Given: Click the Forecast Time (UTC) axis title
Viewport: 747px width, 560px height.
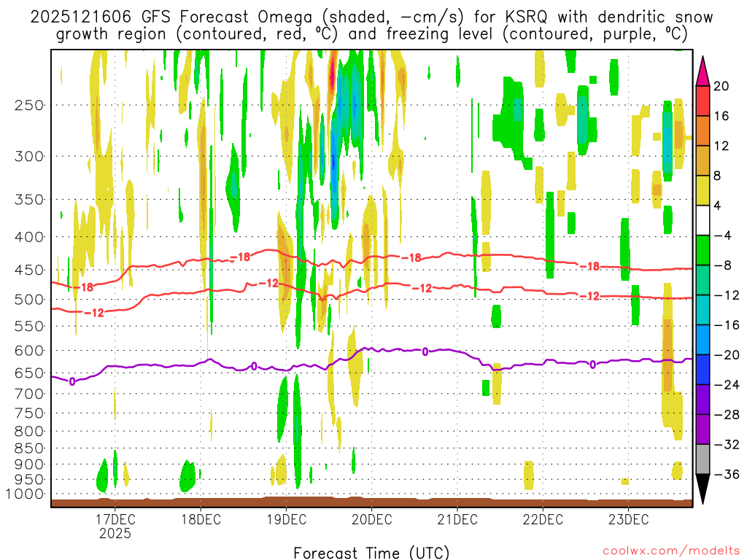Looking at the screenshot, I should coord(371,553).
